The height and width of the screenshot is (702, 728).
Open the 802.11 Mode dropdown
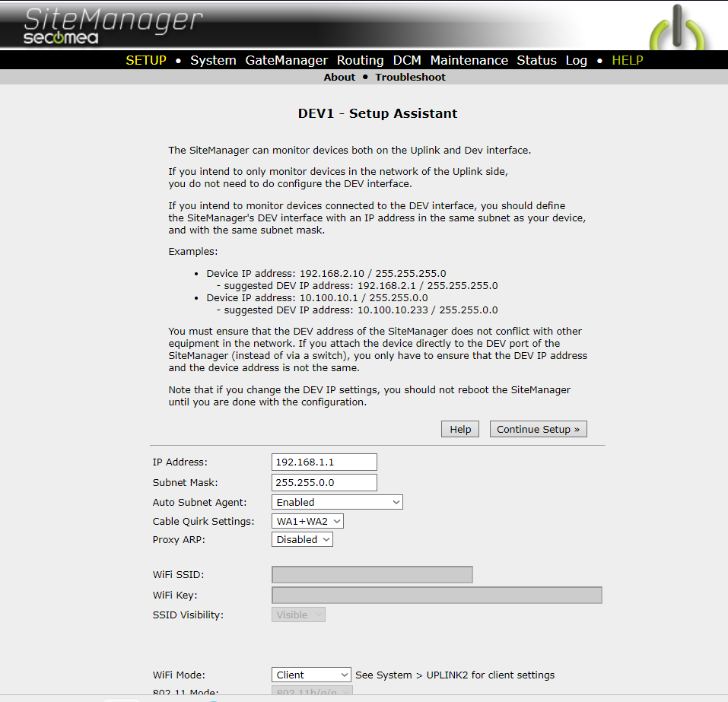[312, 691]
